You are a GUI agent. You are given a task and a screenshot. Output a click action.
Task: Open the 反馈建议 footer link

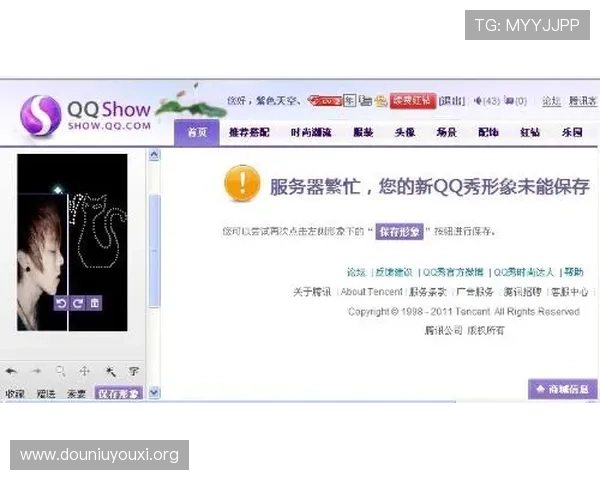394,273
